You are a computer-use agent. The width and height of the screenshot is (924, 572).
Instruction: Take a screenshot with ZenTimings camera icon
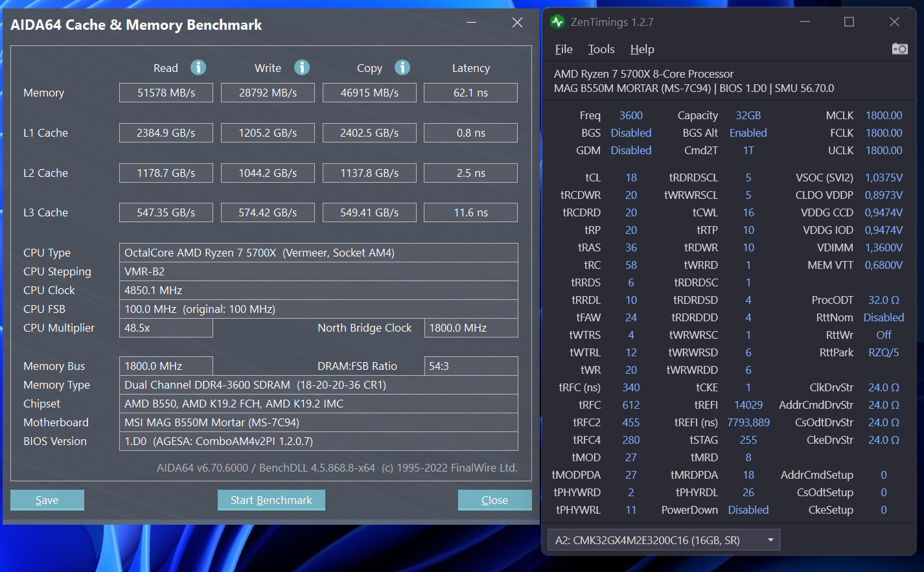[x=899, y=49]
